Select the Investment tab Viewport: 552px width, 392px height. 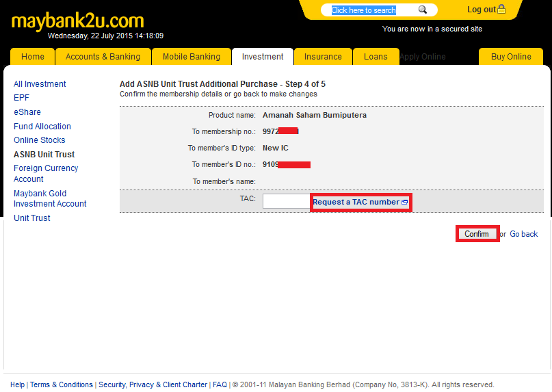[263, 57]
